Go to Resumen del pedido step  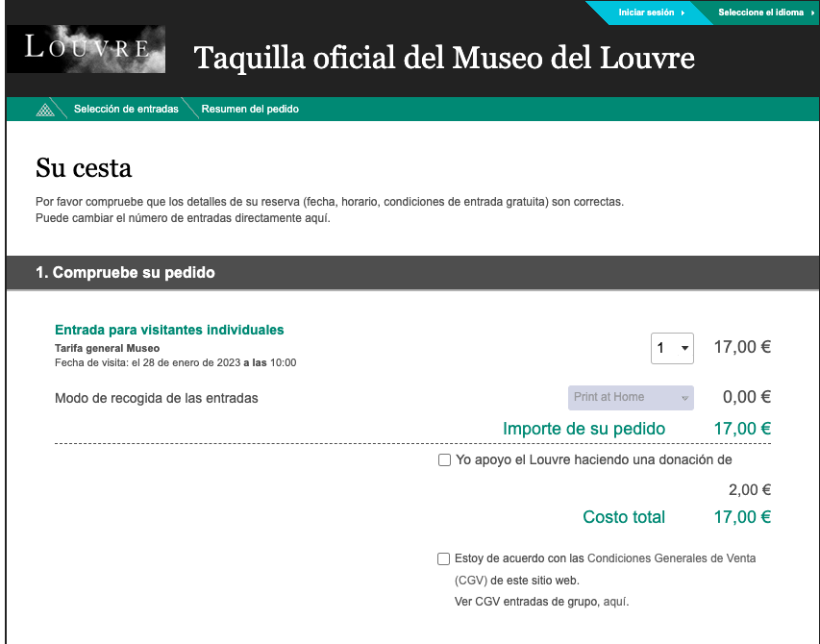[x=250, y=110]
